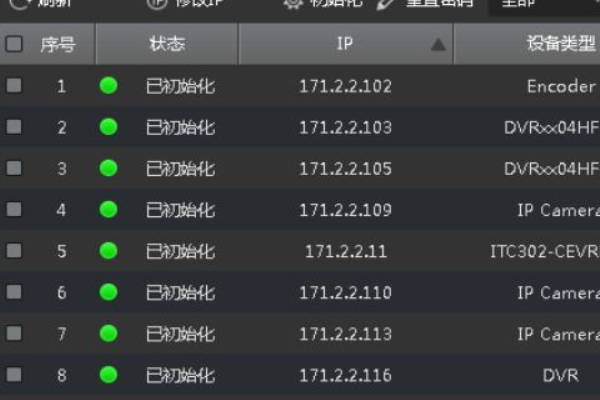Open the 全部 device filter dropdown
Viewport: 600px width, 400px height.
pyautogui.click(x=544, y=5)
